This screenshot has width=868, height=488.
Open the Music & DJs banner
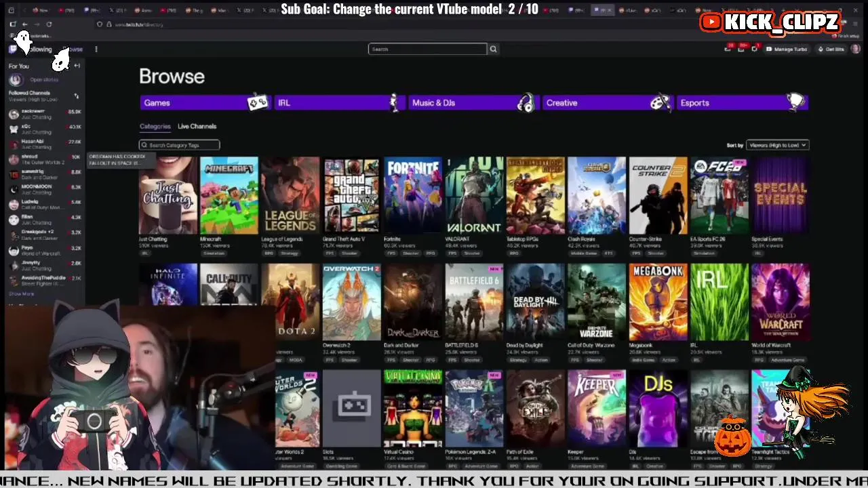pos(473,103)
